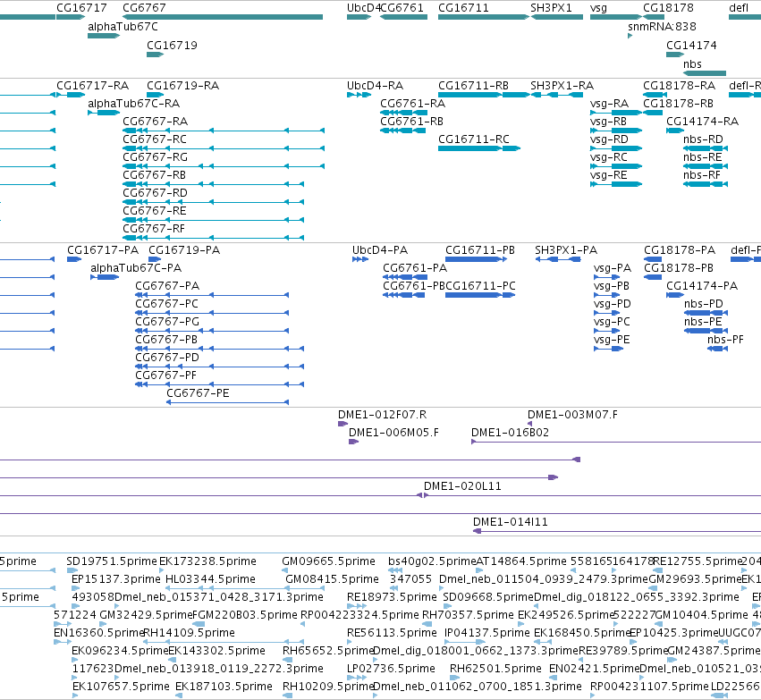
Task: Select the DME1-006M05.F clone label
Action: (393, 432)
